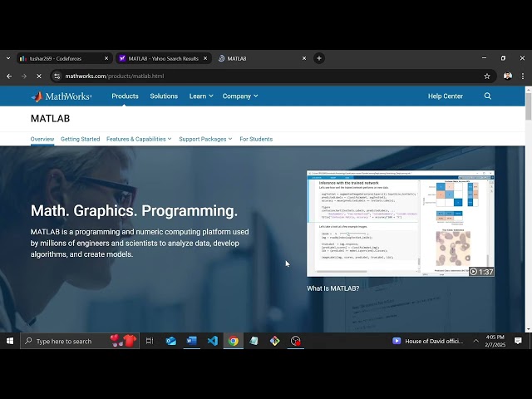
Task: Bookmark this page with the star icon
Action: pos(487,76)
